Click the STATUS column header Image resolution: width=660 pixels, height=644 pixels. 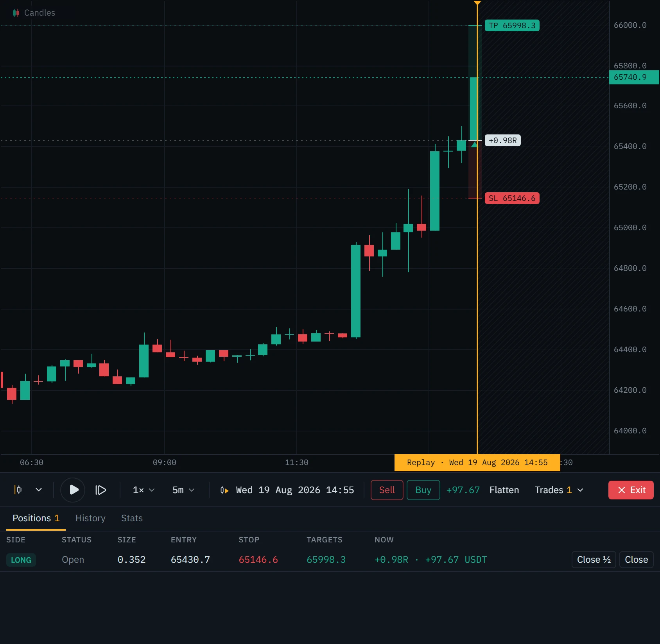tap(77, 540)
